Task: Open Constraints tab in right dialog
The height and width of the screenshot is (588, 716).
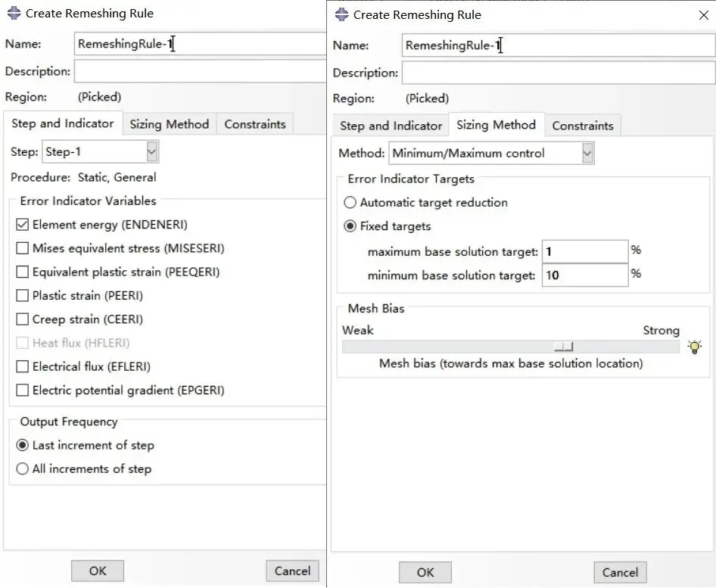Action: [583, 126]
